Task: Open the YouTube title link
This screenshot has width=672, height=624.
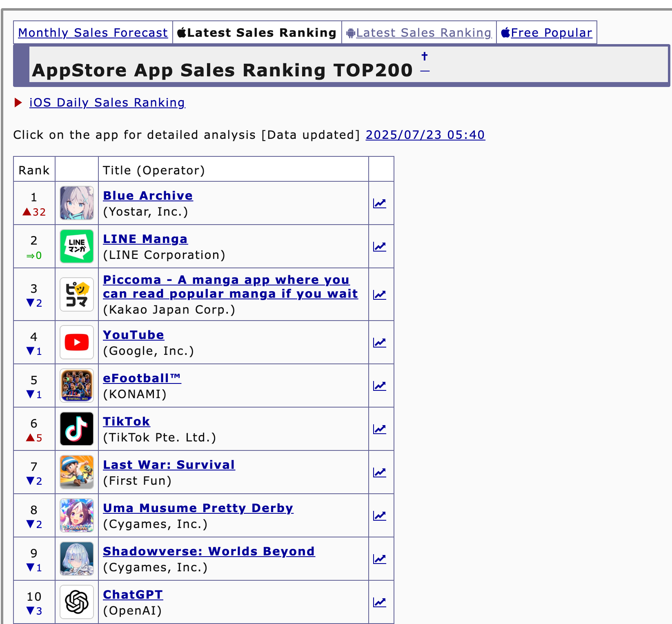Action: (x=134, y=335)
